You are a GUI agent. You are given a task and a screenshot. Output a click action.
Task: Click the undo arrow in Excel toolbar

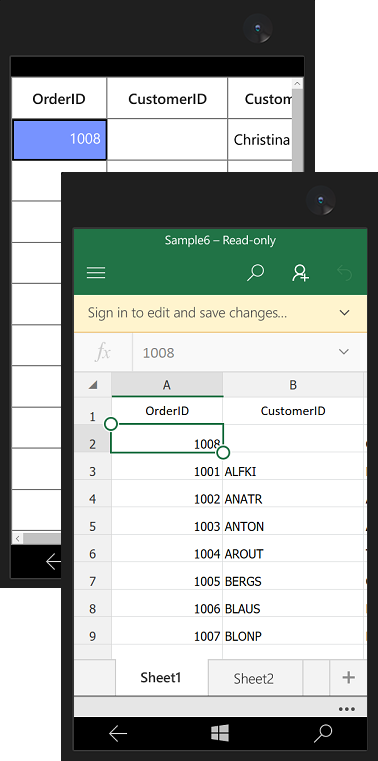pyautogui.click(x=345, y=273)
